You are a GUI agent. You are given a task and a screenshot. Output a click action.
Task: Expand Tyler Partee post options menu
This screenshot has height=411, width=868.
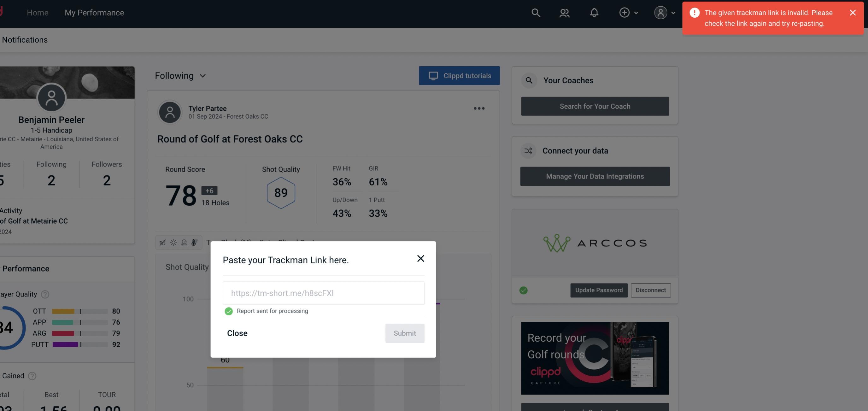pos(479,109)
